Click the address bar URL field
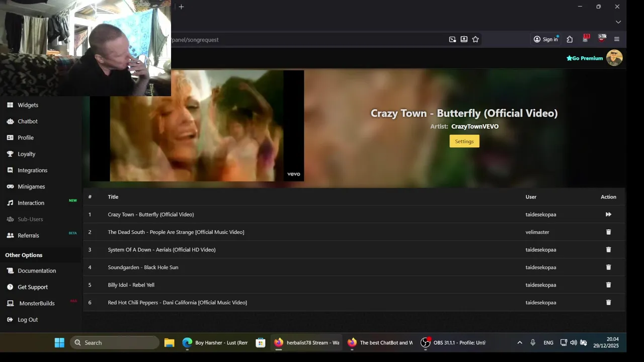644x362 pixels. coord(307,39)
